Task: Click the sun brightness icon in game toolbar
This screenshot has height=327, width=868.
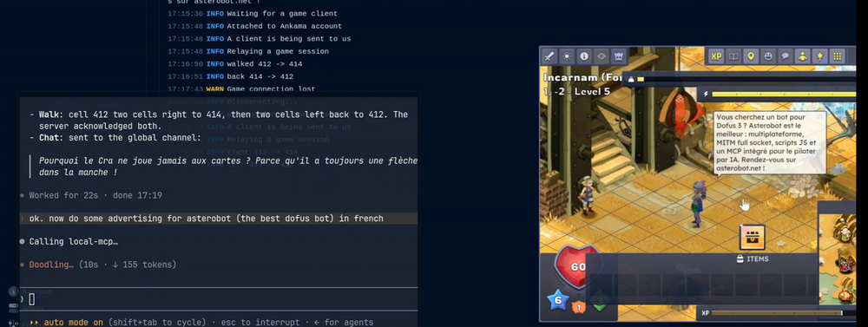Action: pos(566,56)
